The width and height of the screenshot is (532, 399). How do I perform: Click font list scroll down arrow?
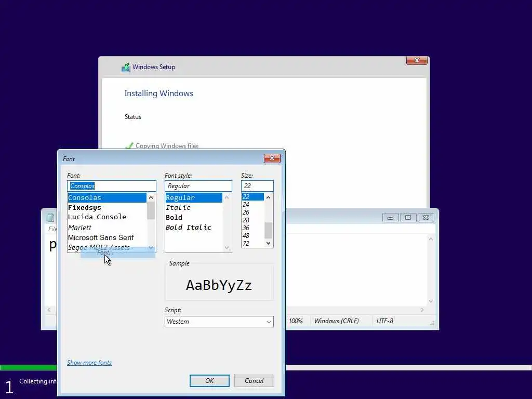point(151,248)
